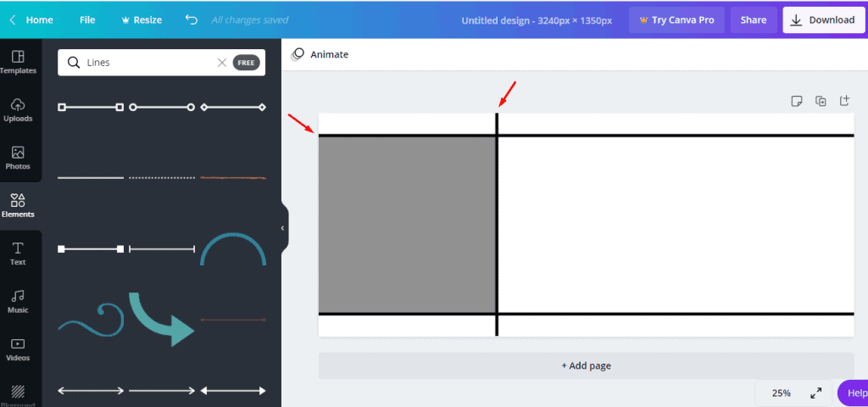
Task: Open the Animate options
Action: click(320, 54)
